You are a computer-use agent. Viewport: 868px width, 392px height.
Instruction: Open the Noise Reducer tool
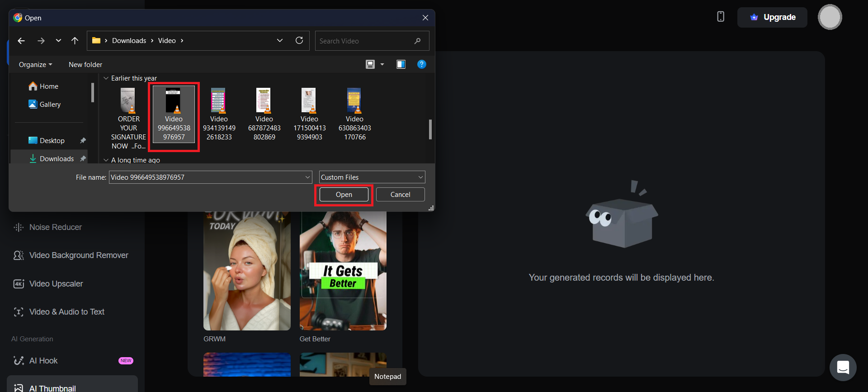click(x=55, y=227)
